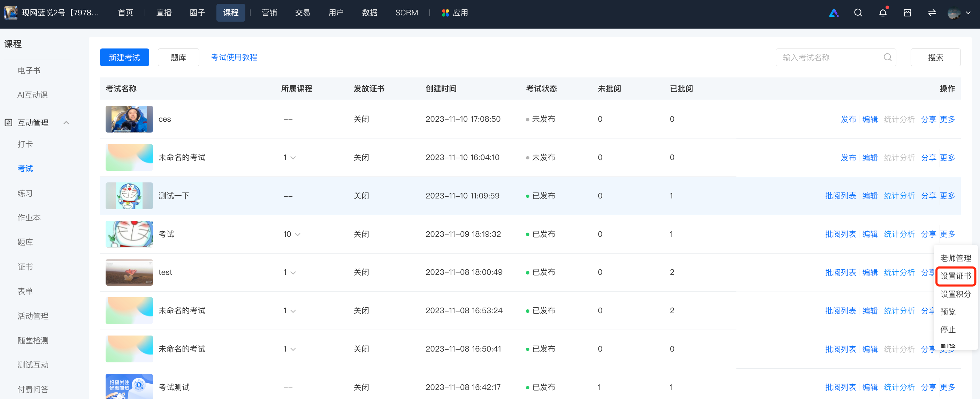Viewport: 980px width, 399px height.
Task: Expand course count dropdown for test row
Action: pos(293,273)
